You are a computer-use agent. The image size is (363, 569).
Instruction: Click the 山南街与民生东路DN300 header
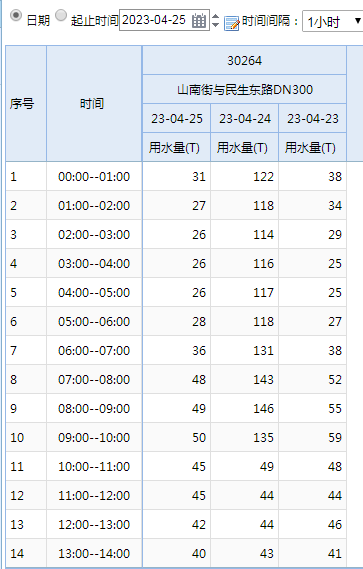tap(244, 89)
